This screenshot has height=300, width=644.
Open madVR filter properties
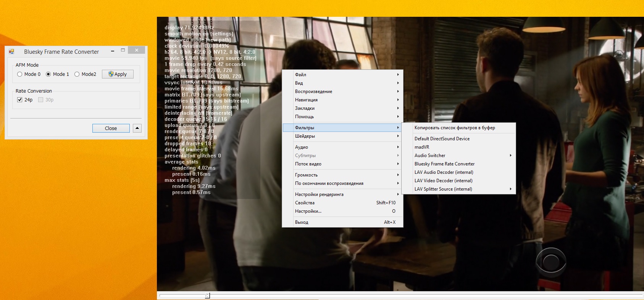coord(422,147)
